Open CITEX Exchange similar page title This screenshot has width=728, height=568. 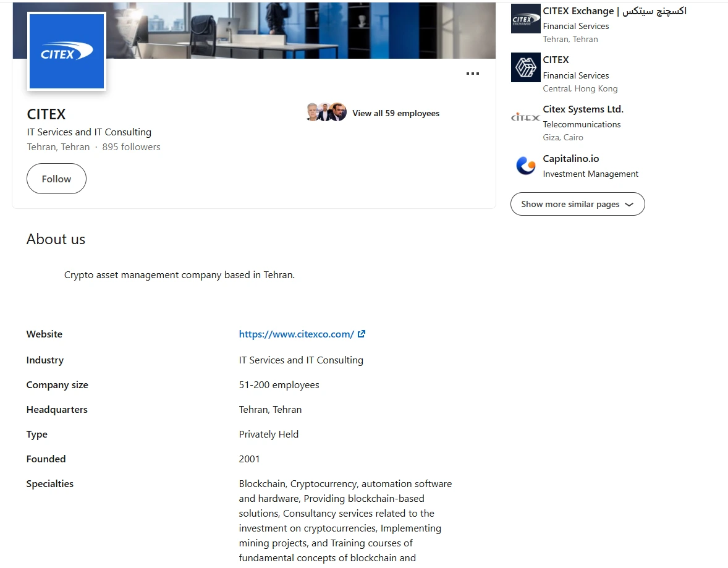[x=614, y=11]
